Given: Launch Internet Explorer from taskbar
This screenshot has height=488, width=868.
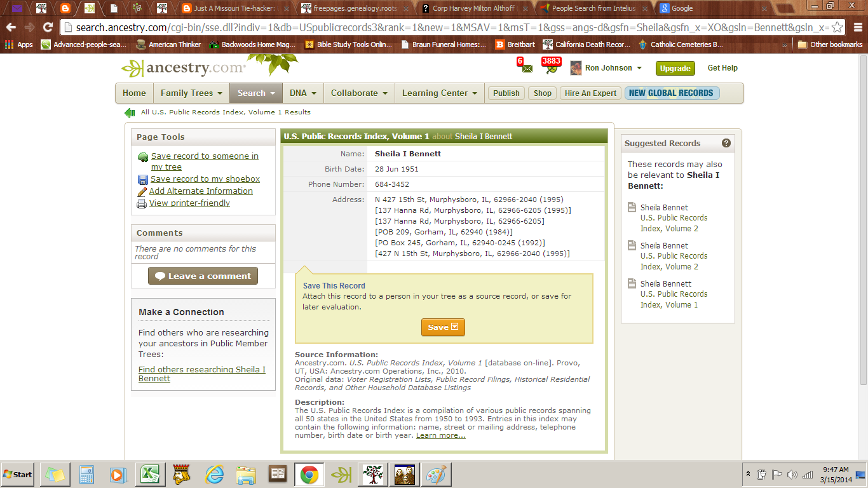Looking at the screenshot, I should click(214, 475).
